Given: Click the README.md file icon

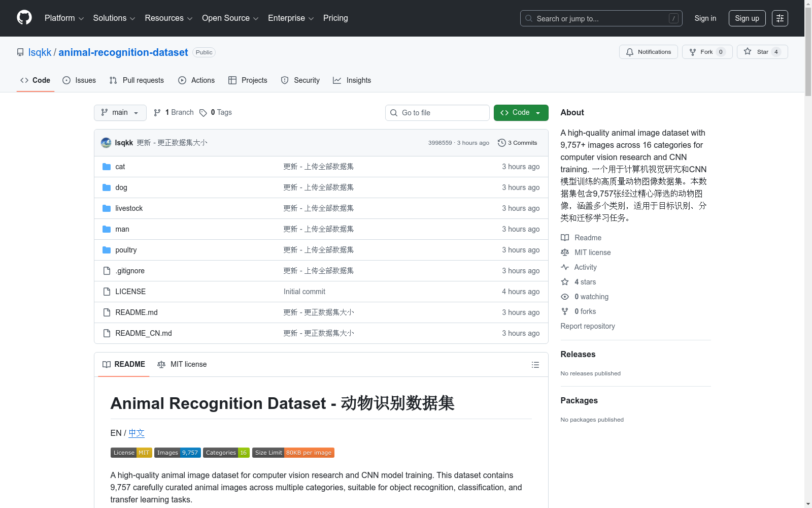Looking at the screenshot, I should coord(107,312).
